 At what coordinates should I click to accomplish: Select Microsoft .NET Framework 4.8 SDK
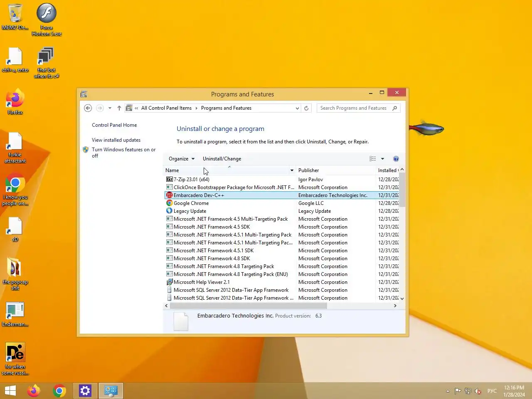(281, 259)
